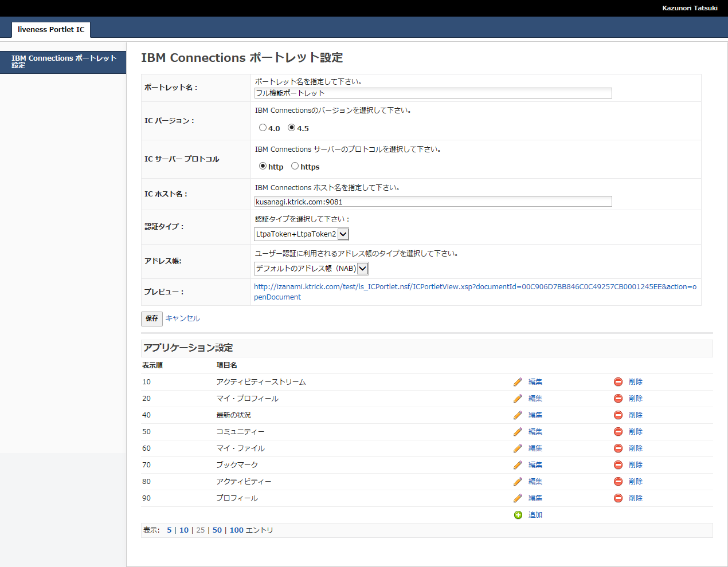The height and width of the screenshot is (567, 728).
Task: Show 50 entries per page
Action: pyautogui.click(x=217, y=530)
